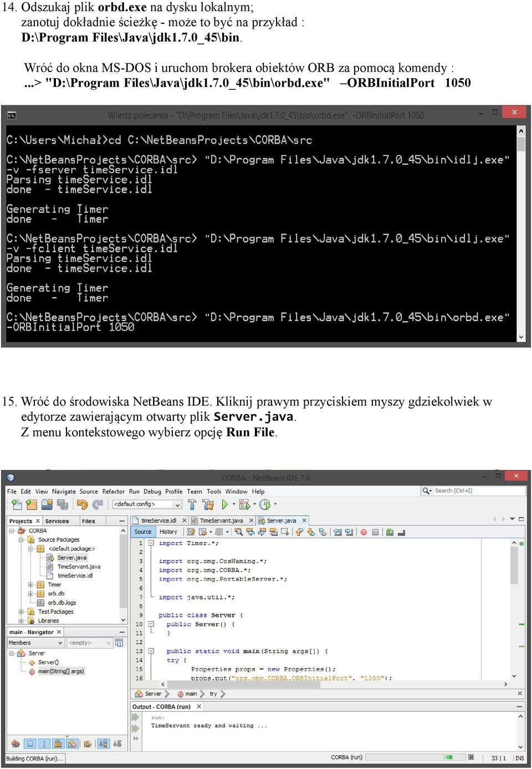Click the command prompt window title icon
Viewport: 532px width, 769px height.
(11, 115)
